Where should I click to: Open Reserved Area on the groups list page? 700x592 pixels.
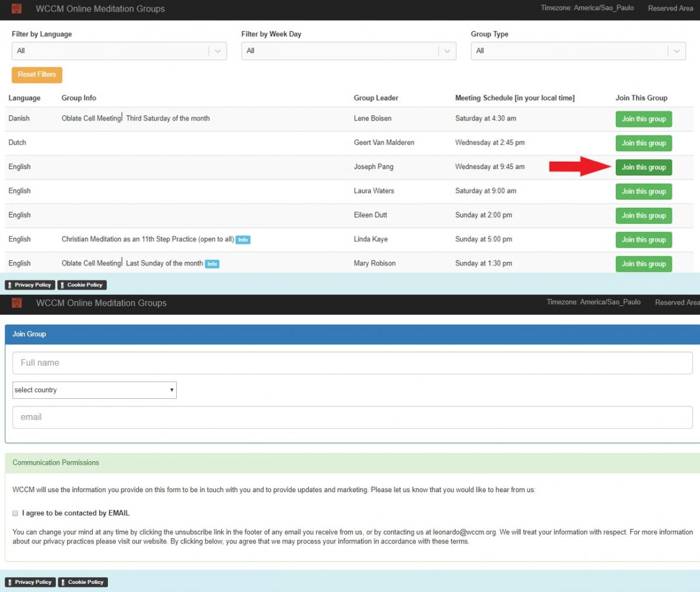[x=670, y=8]
